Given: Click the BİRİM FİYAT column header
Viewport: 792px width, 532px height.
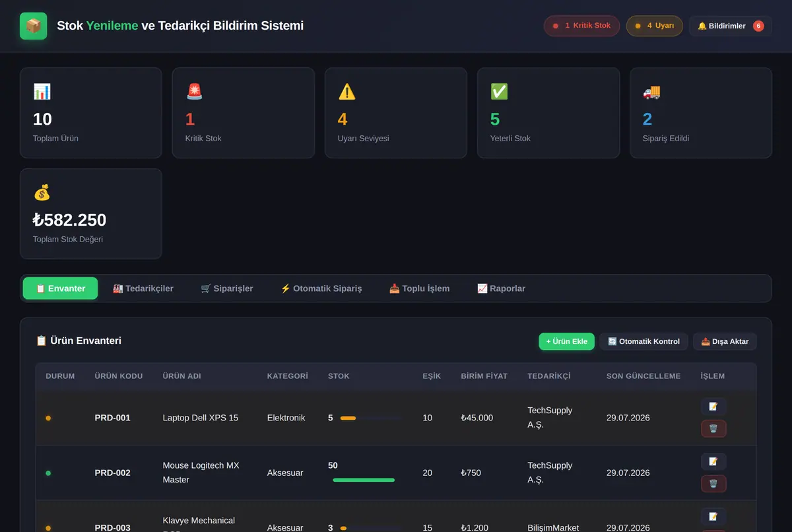Looking at the screenshot, I should click(x=484, y=376).
